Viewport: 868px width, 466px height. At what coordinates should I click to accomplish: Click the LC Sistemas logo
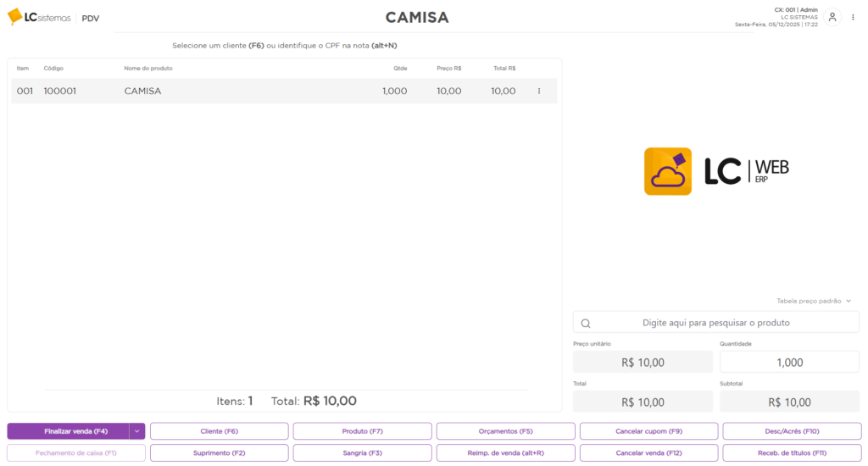[39, 17]
